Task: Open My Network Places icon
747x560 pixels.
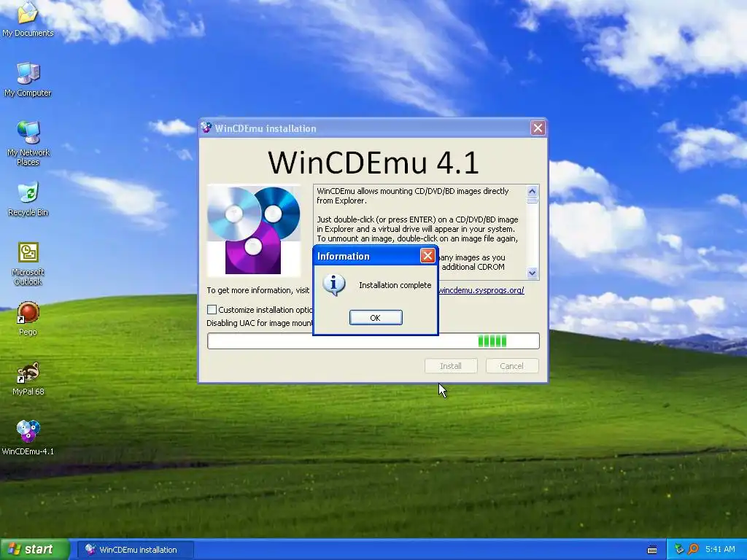Action: (28, 144)
